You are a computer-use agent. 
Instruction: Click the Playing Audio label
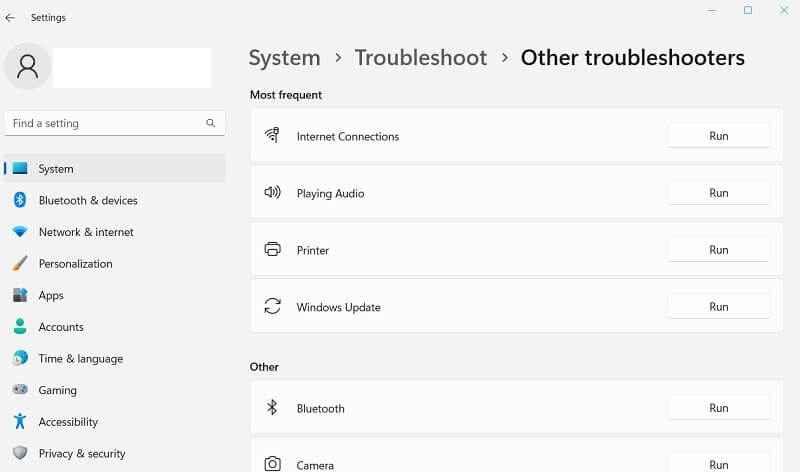[331, 193]
